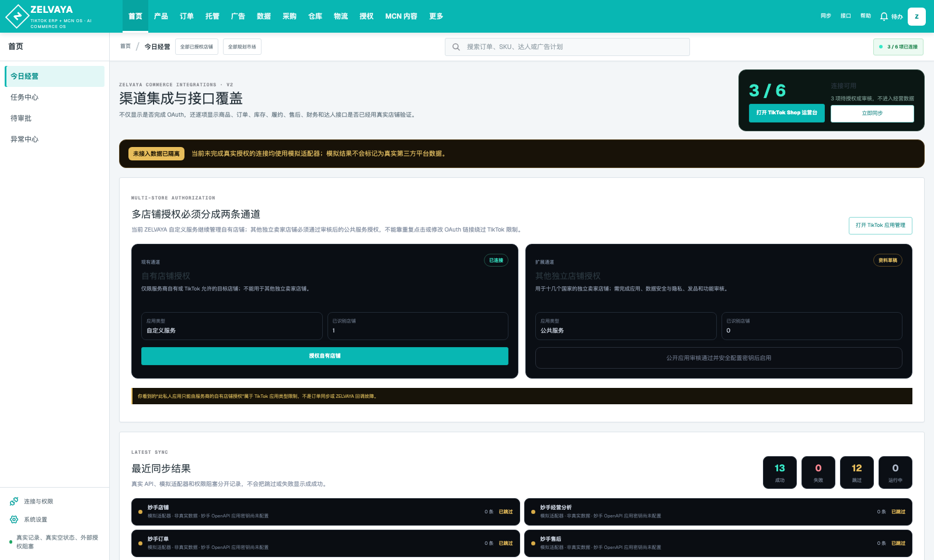Click the 0 失败 counter tile

pyautogui.click(x=818, y=473)
